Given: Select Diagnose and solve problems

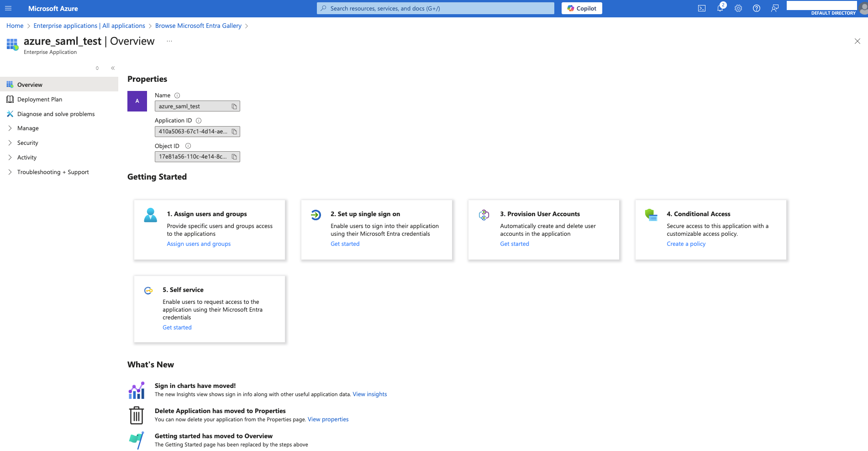Looking at the screenshot, I should [56, 114].
